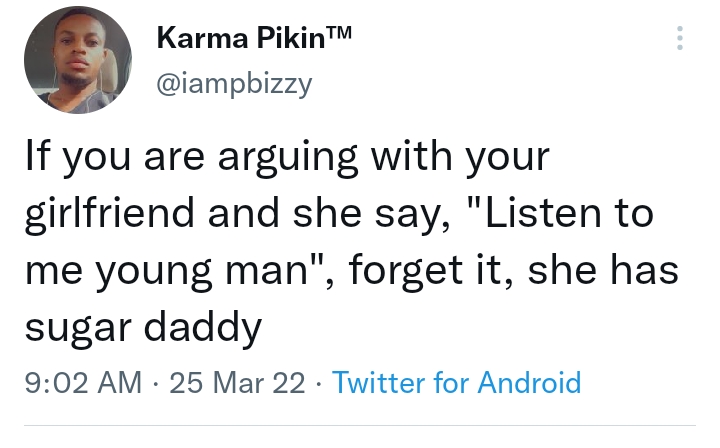Click the 9:02 AM timestamp
This screenshot has height=448, width=720.
77,382
